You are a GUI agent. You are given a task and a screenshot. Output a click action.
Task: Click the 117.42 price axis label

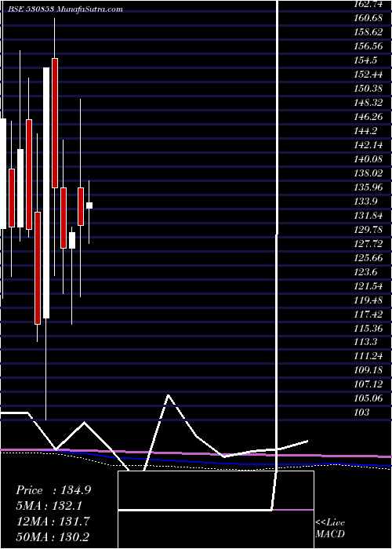coord(368,314)
